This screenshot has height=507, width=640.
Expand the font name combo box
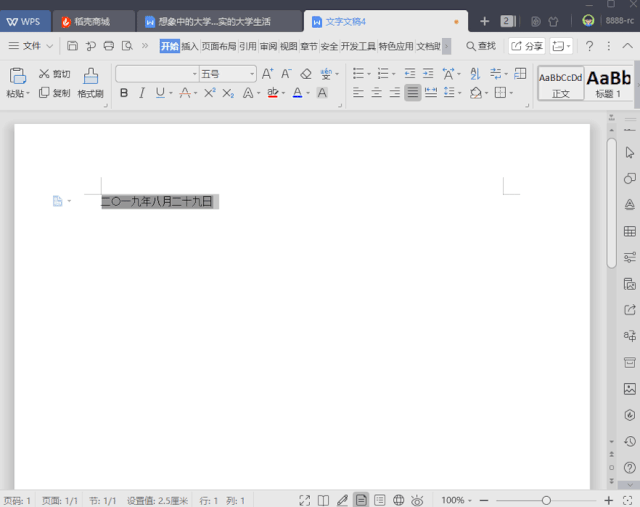tap(194, 74)
